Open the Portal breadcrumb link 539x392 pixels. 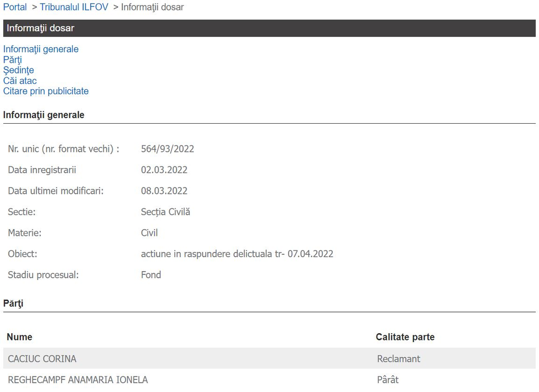pyautogui.click(x=15, y=7)
